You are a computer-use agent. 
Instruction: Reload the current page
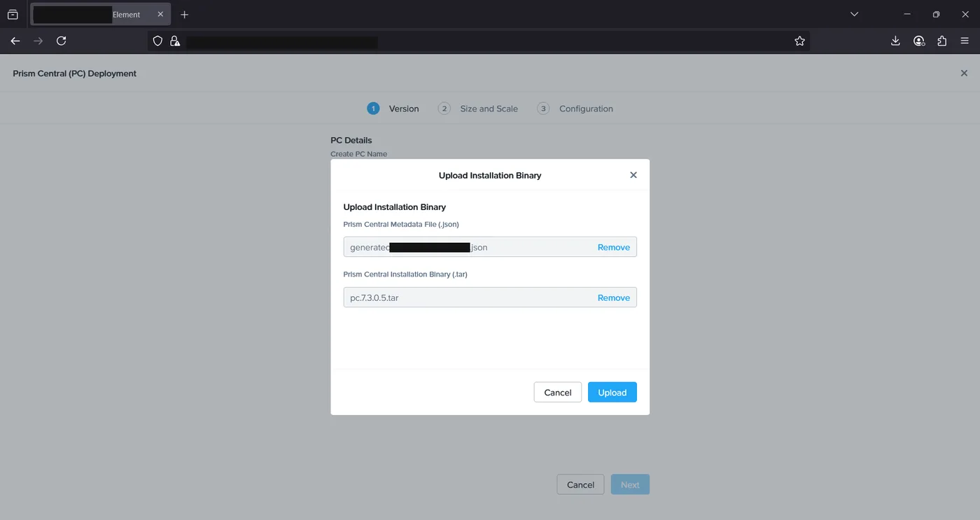click(x=62, y=41)
